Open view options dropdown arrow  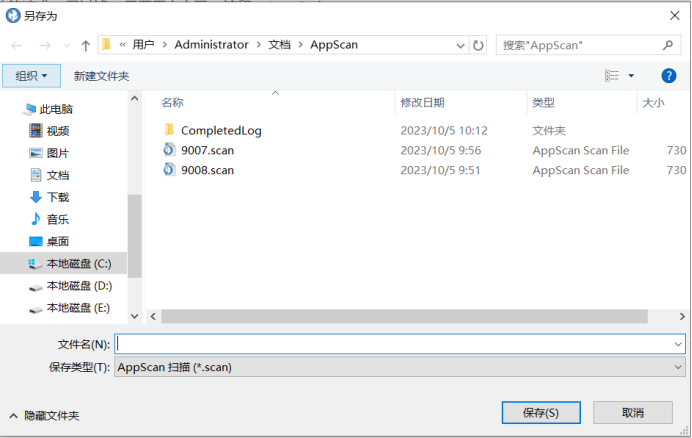[631, 76]
